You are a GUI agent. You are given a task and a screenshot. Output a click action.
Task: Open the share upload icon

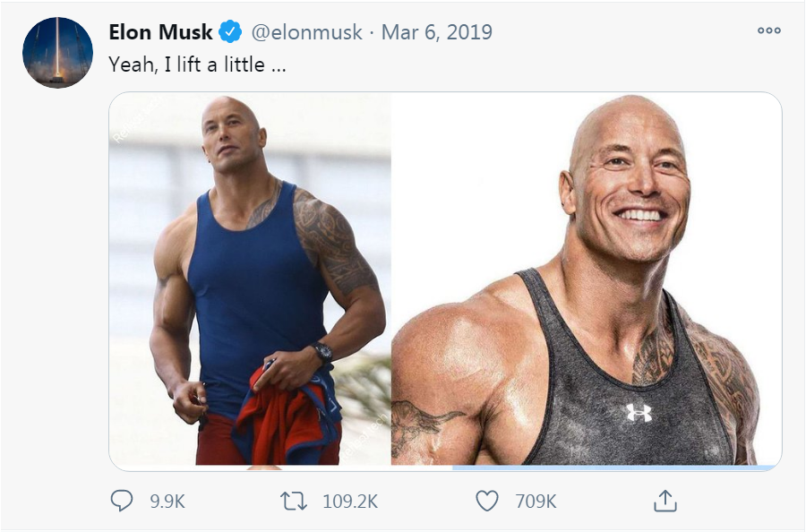coord(665,501)
